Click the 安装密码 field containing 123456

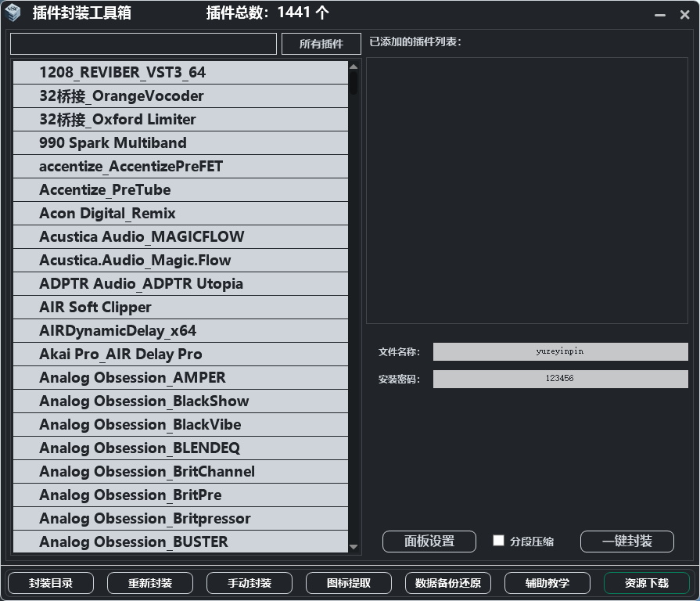pyautogui.click(x=560, y=379)
